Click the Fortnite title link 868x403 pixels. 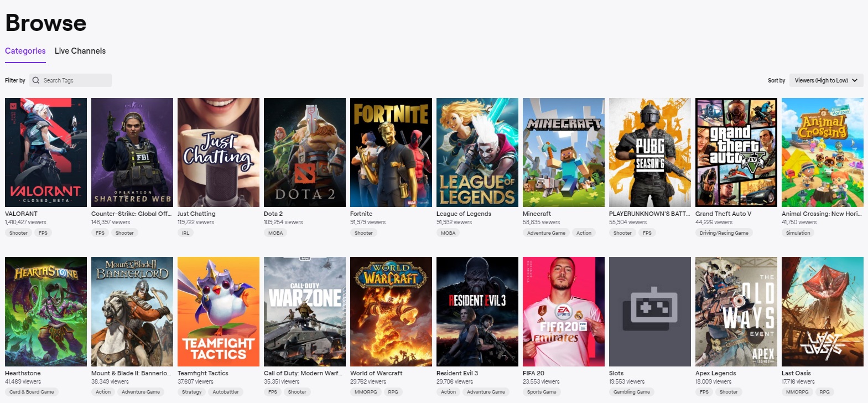(x=361, y=214)
